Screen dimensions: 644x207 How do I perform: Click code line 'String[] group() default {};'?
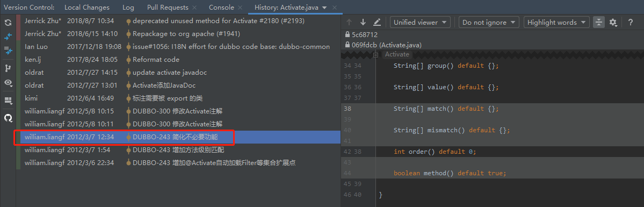446,66
